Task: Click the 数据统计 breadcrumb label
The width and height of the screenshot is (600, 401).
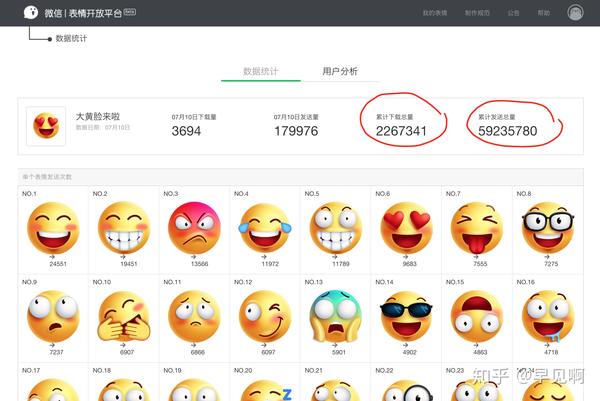Action: 71,38
